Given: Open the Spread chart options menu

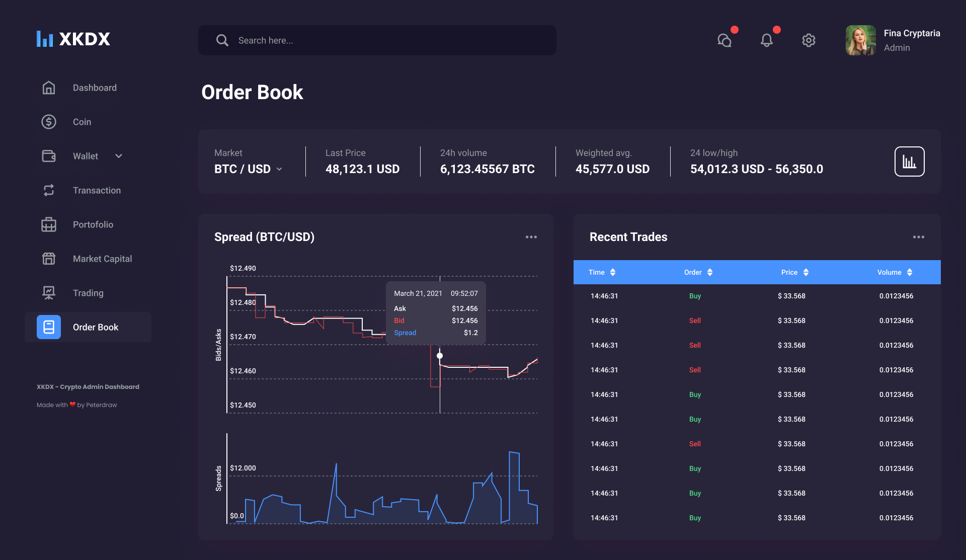Looking at the screenshot, I should [x=531, y=236].
